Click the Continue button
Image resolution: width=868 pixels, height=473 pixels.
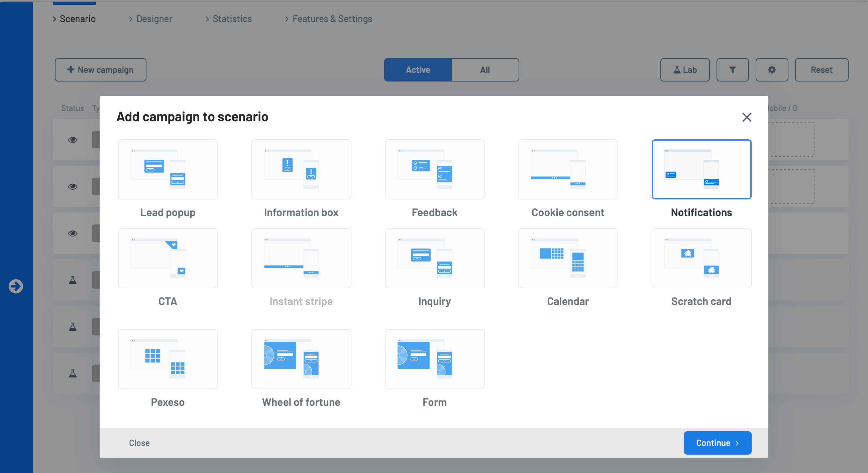point(718,443)
